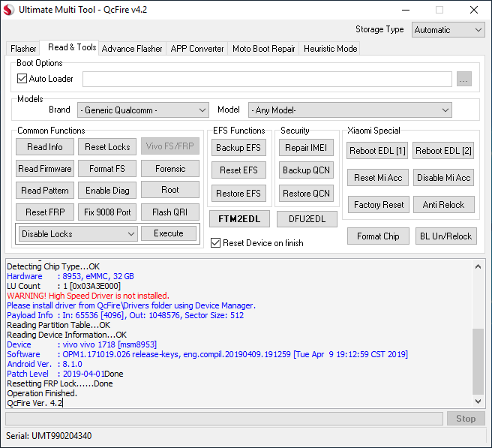Screen dimensions: 492x448
Task: Click the log scrollbar thumb
Action: click(x=478, y=362)
